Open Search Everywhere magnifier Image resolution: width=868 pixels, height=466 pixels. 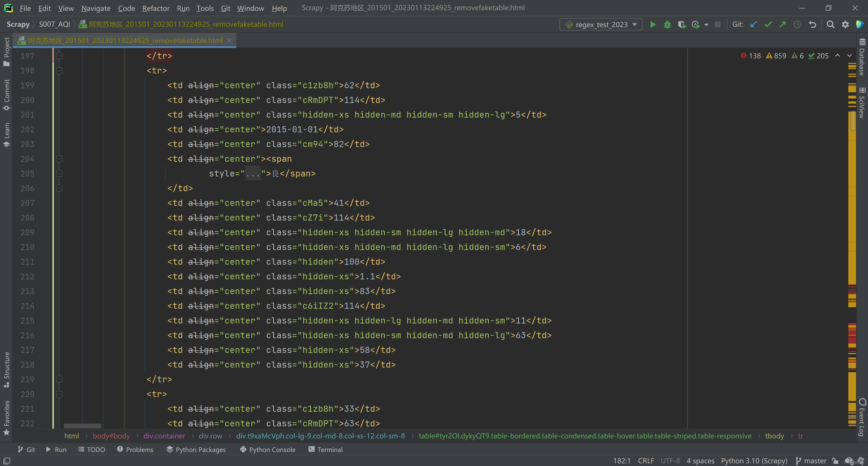coord(830,24)
